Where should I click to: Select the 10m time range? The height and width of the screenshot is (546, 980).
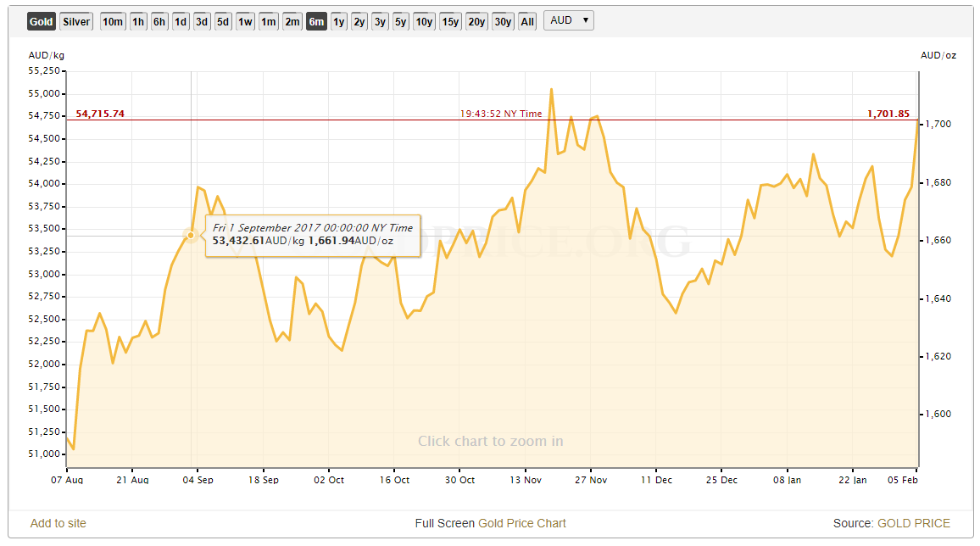tap(113, 21)
